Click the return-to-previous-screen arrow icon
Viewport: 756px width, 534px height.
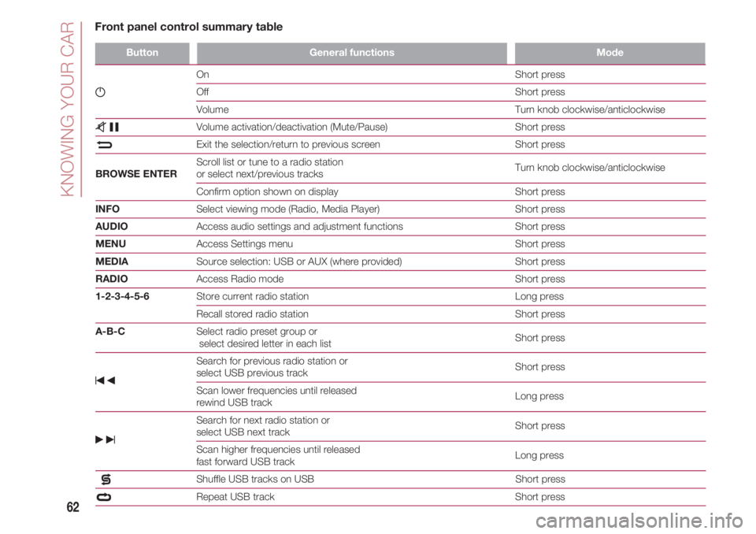point(104,145)
